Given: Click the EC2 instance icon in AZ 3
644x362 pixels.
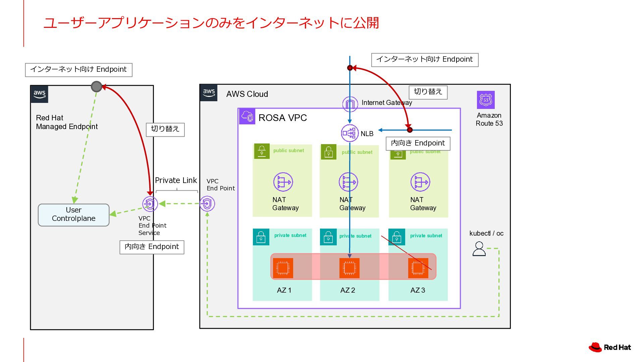Looking at the screenshot, I should pos(418,268).
